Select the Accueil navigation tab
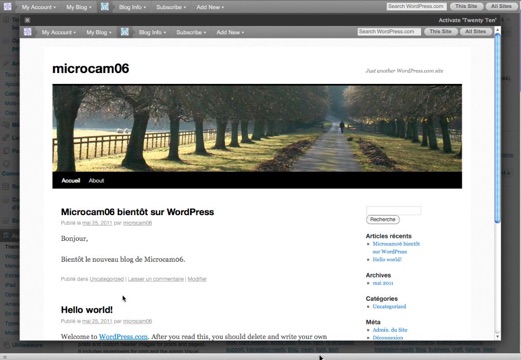 click(71, 180)
